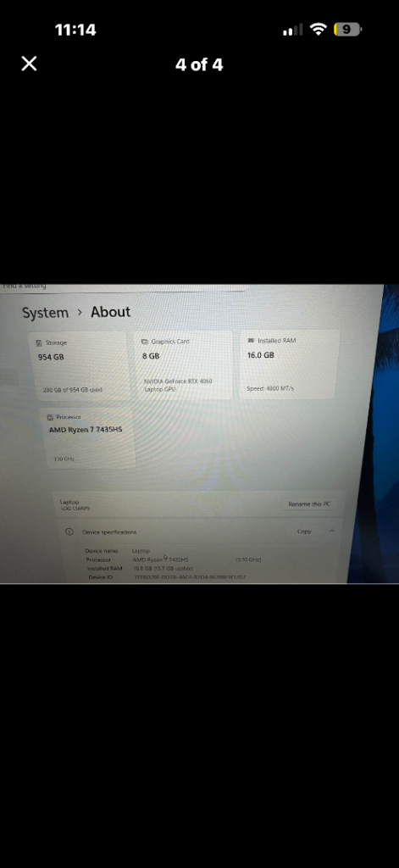Screen dimensions: 399x868
Task: Click the Installed RAM chip icon
Action: click(252, 341)
